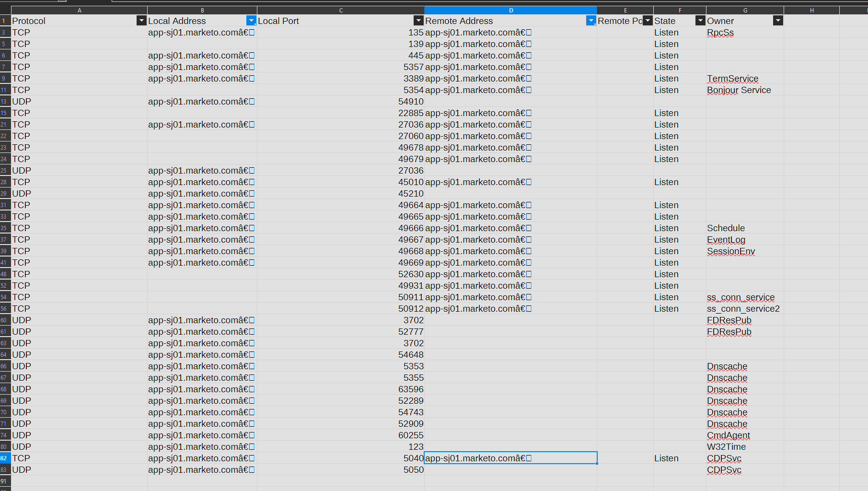The image size is (868, 491).
Task: Select the Schedule owner cell
Action: [x=745, y=228]
